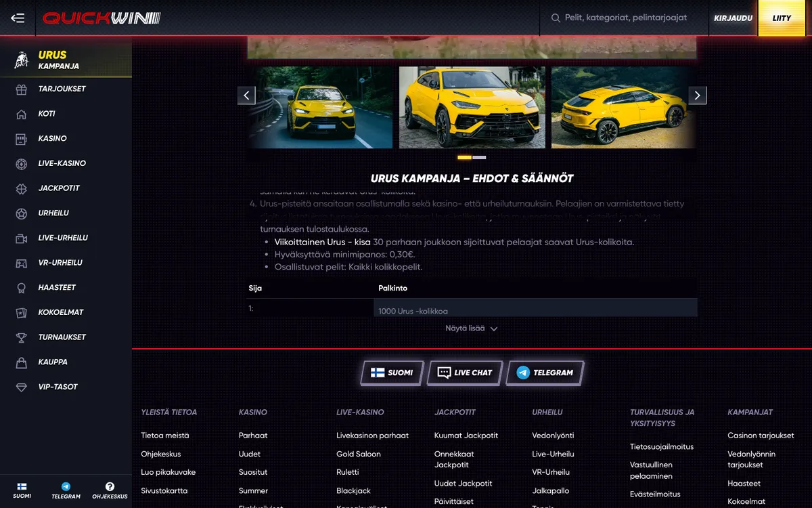812x508 pixels.
Task: Open Casinon tarjoukset link
Action: tap(761, 436)
